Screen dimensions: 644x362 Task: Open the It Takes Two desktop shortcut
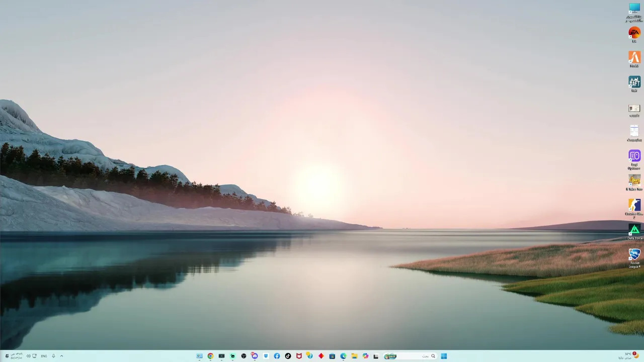click(634, 183)
